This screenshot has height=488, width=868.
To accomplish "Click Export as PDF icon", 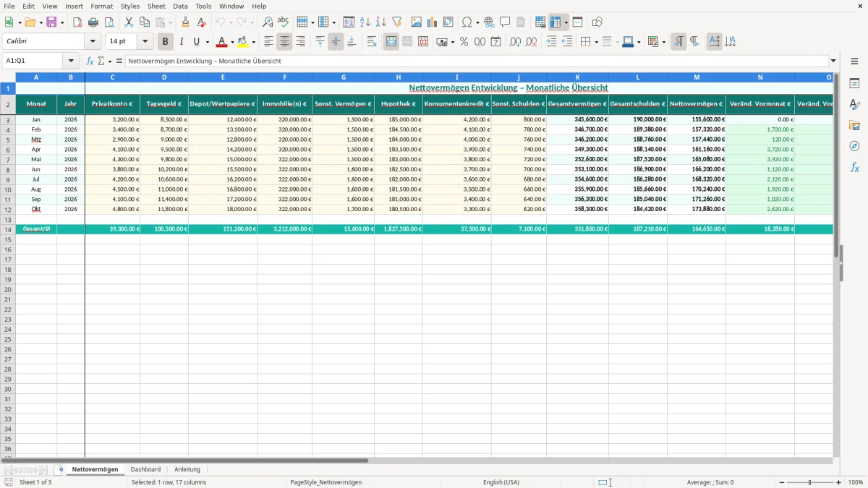I will coord(77,22).
